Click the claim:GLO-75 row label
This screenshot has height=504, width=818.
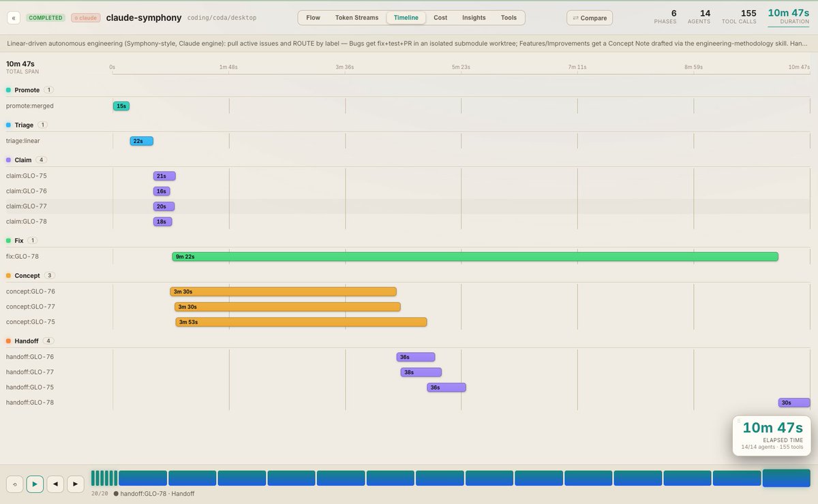tap(27, 176)
